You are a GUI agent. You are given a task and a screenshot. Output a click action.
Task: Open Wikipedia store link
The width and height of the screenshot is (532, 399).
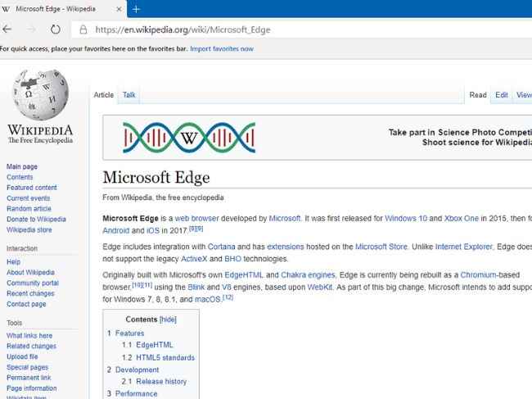(x=29, y=230)
